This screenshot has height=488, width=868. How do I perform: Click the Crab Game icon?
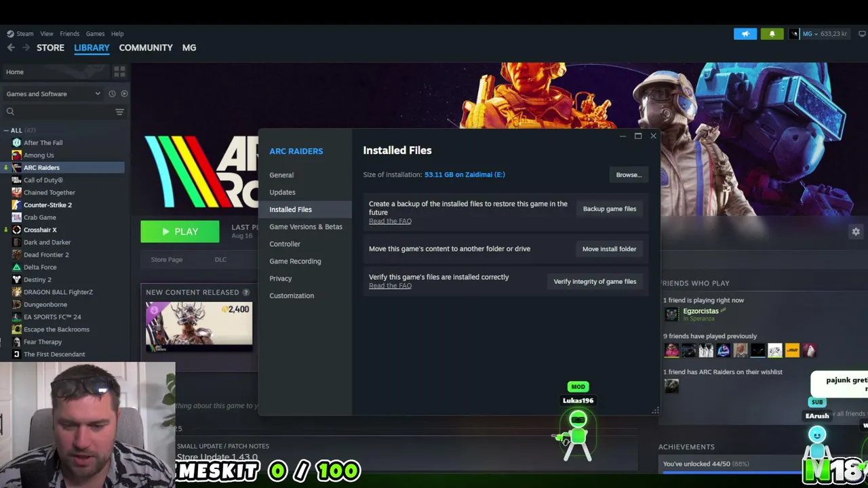tap(17, 218)
